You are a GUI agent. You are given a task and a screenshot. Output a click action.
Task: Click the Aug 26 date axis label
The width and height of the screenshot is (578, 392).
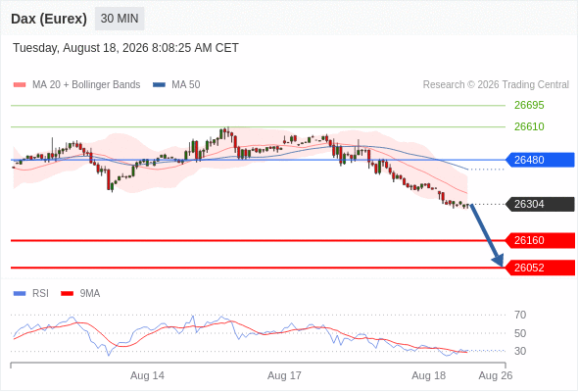496,375
